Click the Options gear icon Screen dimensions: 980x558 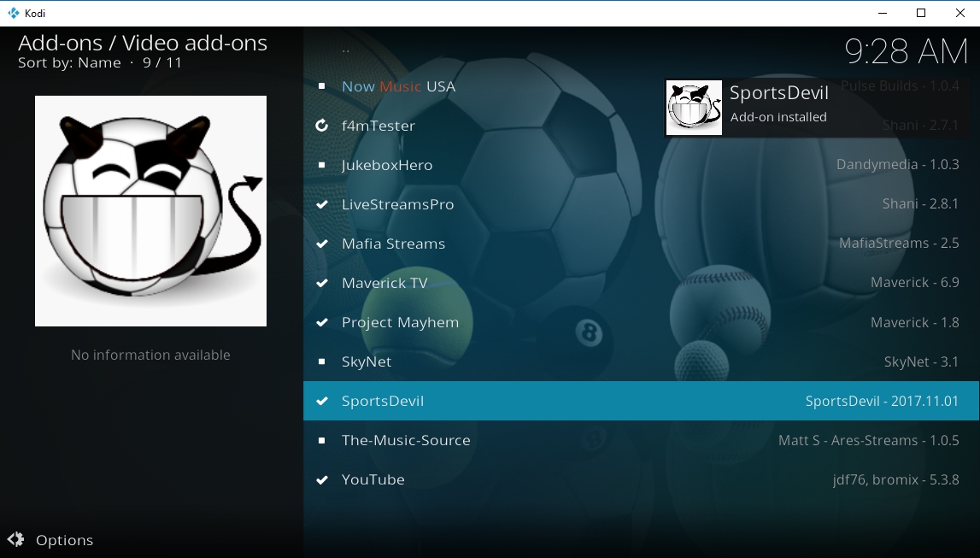click(15, 540)
